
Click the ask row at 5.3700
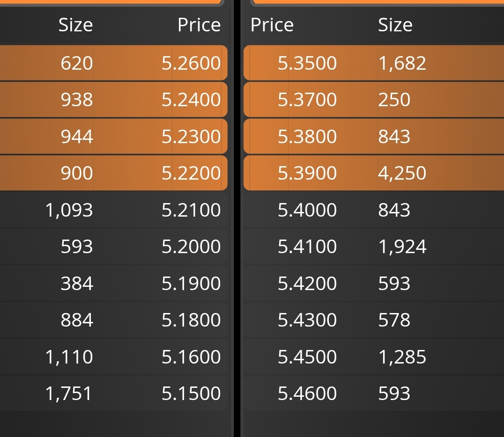(x=374, y=100)
